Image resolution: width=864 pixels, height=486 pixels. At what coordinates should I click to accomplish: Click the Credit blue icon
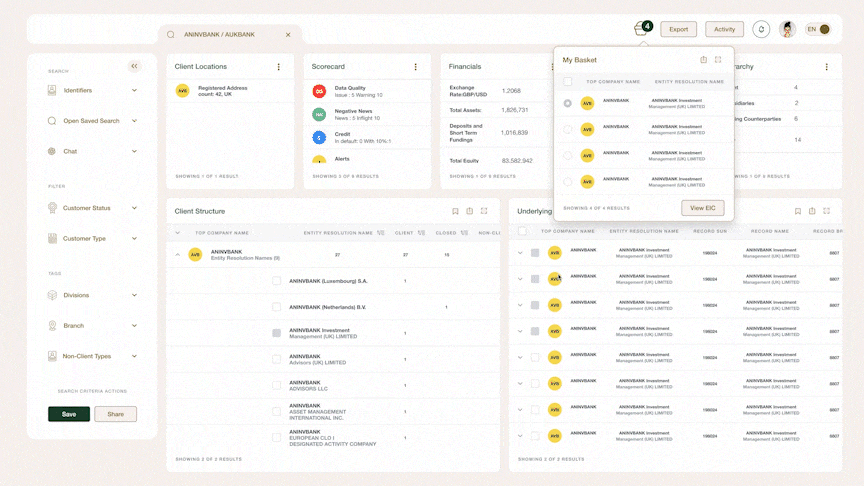point(319,138)
